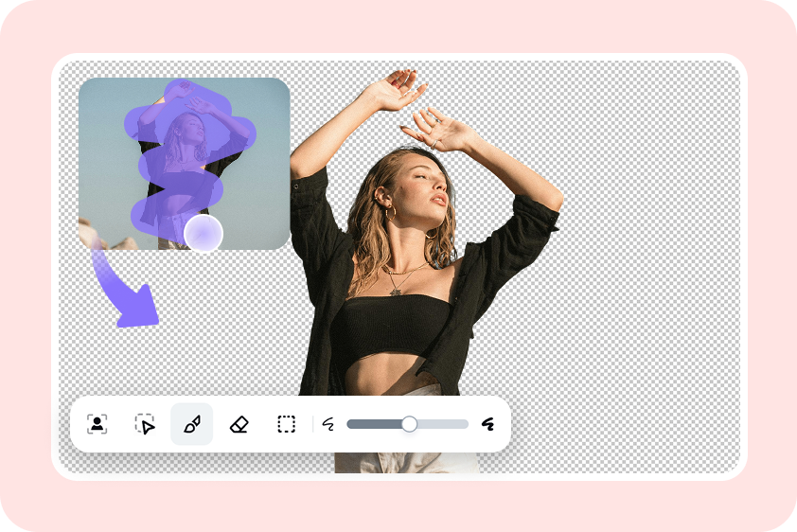Pick the rectangular marquee selection tool
This screenshot has height=532, width=797.
[286, 424]
